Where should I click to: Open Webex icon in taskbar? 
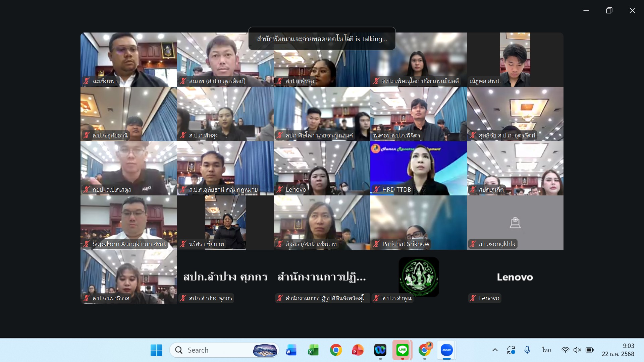380,350
